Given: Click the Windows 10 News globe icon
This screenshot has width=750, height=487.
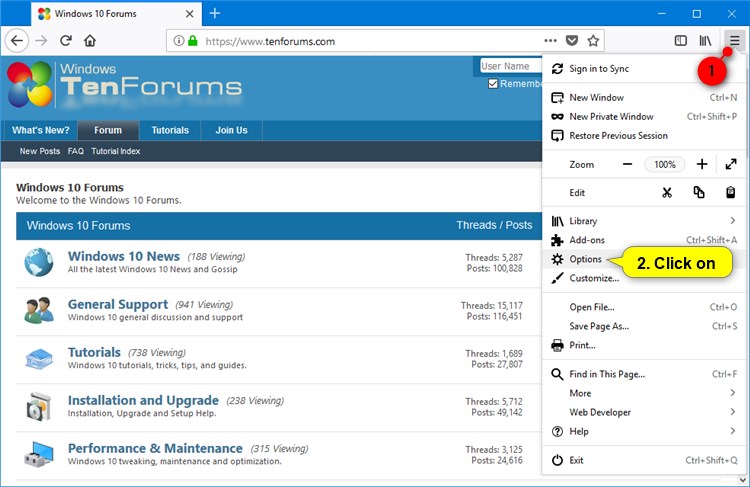Looking at the screenshot, I should (x=39, y=262).
